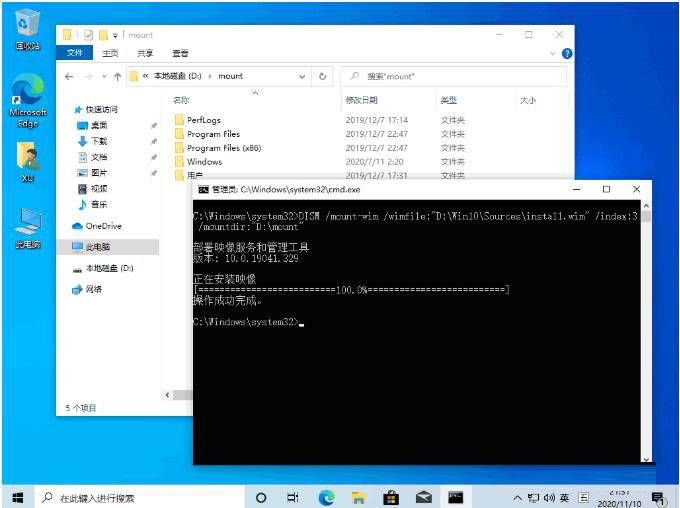Launch Microsoft Edge from the desktop
The height and width of the screenshot is (508, 680).
(28, 101)
